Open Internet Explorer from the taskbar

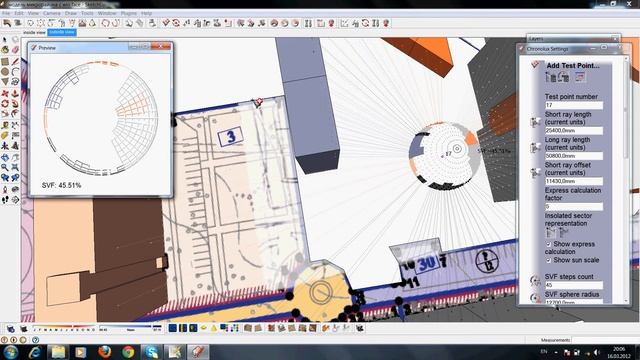(x=35, y=352)
